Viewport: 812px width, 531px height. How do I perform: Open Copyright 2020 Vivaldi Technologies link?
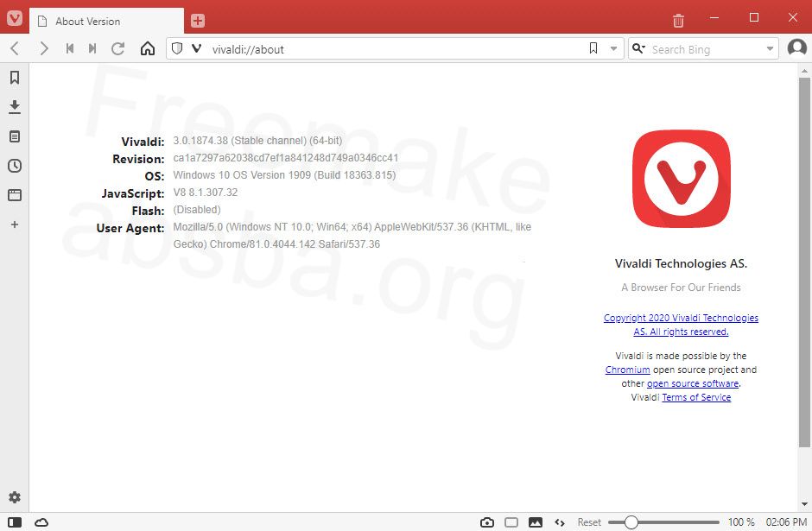681,325
